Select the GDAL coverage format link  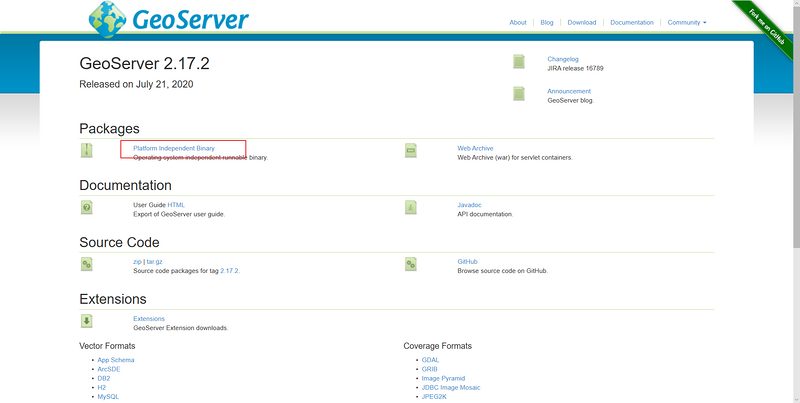(430, 360)
